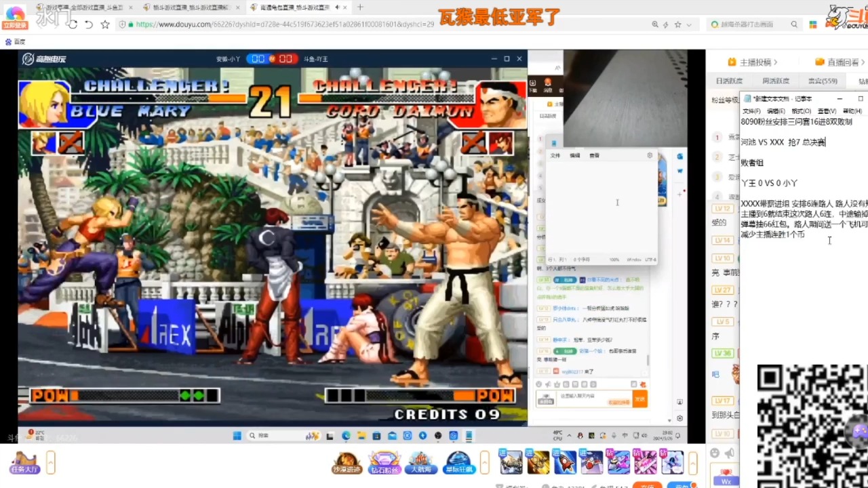
Task: Open the 主播投稿 link
Action: [x=752, y=62]
